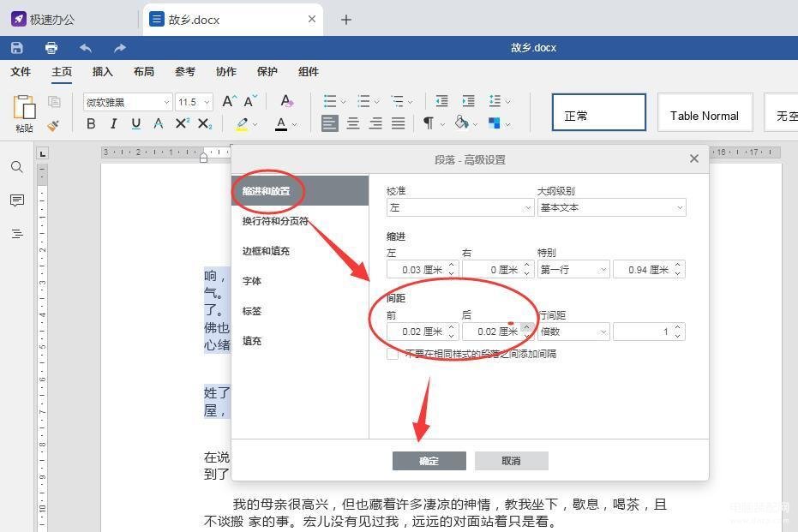Apply font color with the underlined A
Screen dimensions: 798x532
[281, 123]
